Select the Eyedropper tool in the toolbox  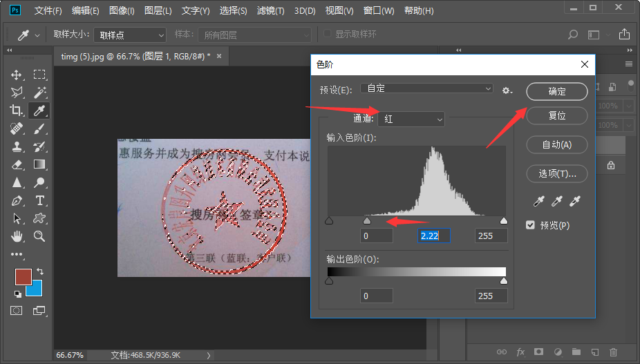pos(39,111)
